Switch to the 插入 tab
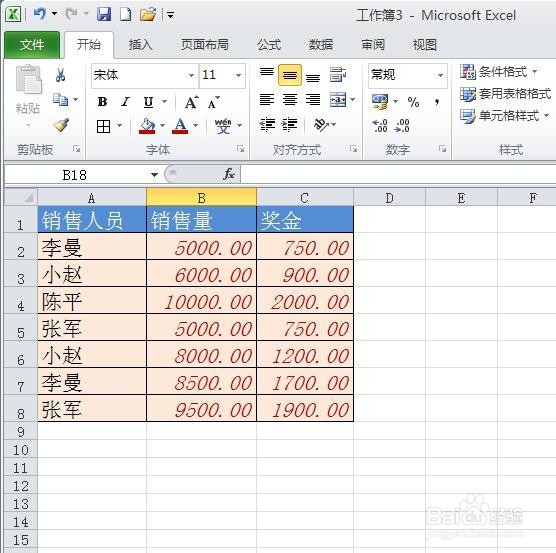Image resolution: width=556 pixels, height=553 pixels. (x=141, y=45)
